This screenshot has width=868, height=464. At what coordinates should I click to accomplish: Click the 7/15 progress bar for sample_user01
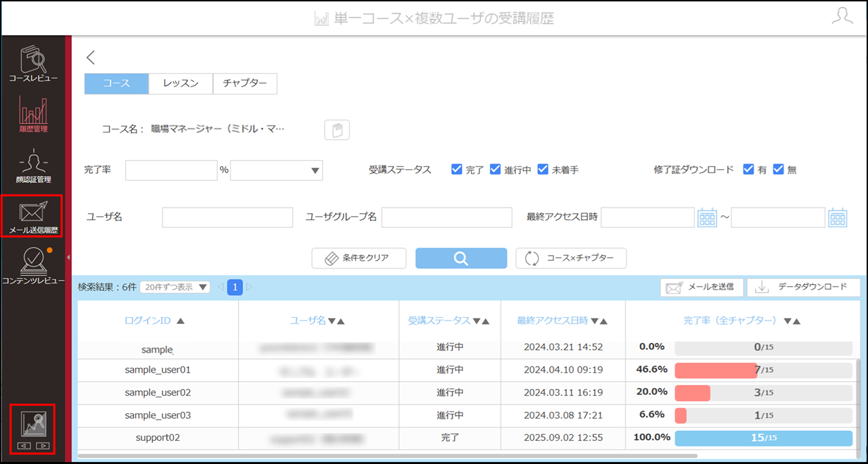(763, 370)
